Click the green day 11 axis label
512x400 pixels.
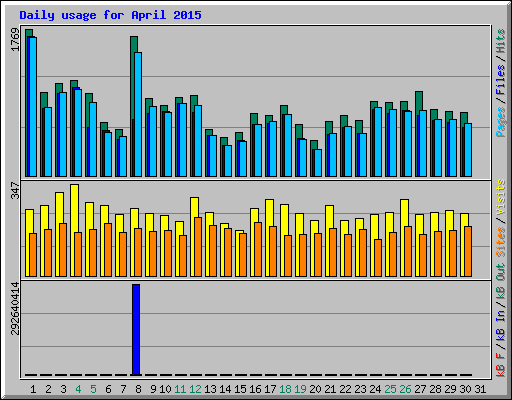[x=180, y=389]
